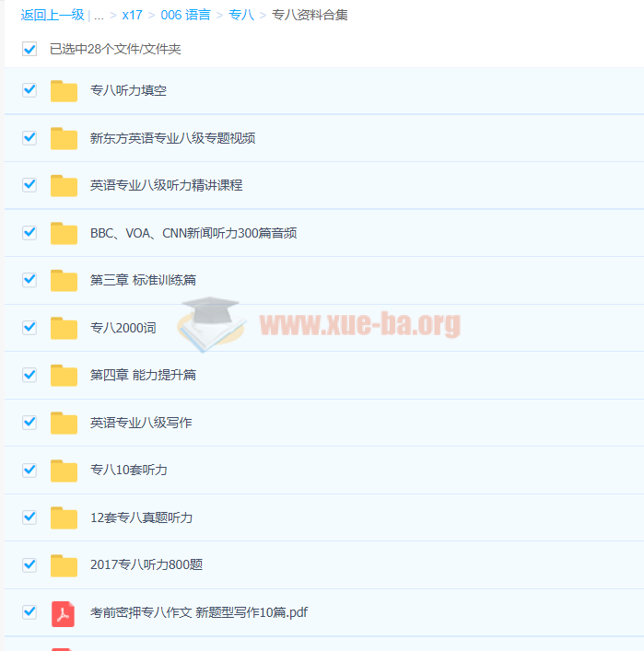Uncheck checkbox for BBC、VOA、CNN新闻听力300篇音频
Viewport: 644px width, 651px height.
click(29, 233)
